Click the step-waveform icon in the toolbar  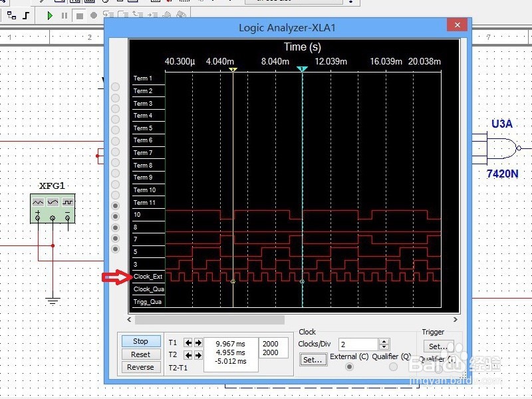click(x=26, y=15)
